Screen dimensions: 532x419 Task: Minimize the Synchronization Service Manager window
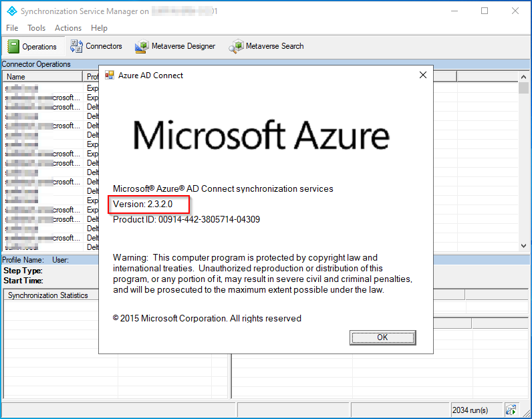[454, 11]
